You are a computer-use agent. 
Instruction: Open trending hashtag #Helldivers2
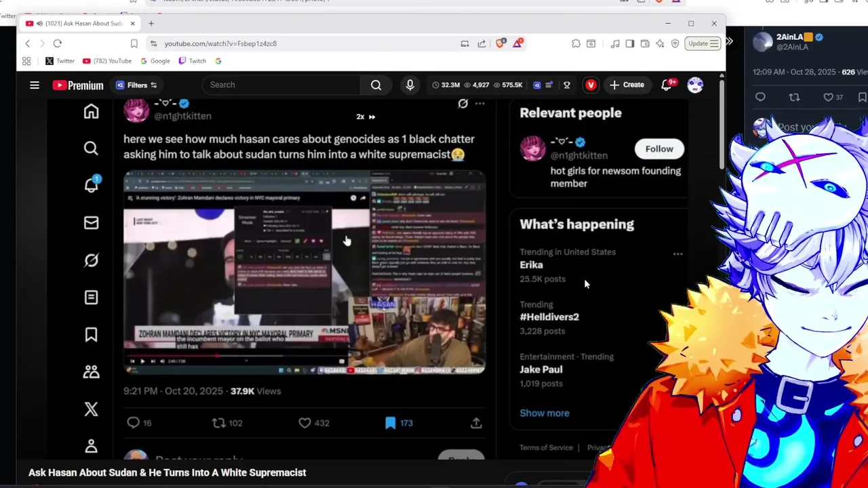pos(549,317)
